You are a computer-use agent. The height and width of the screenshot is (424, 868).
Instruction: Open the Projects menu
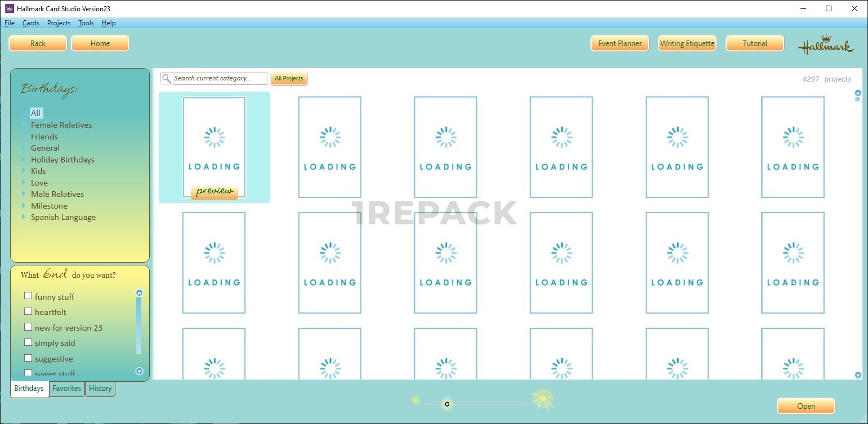point(59,23)
